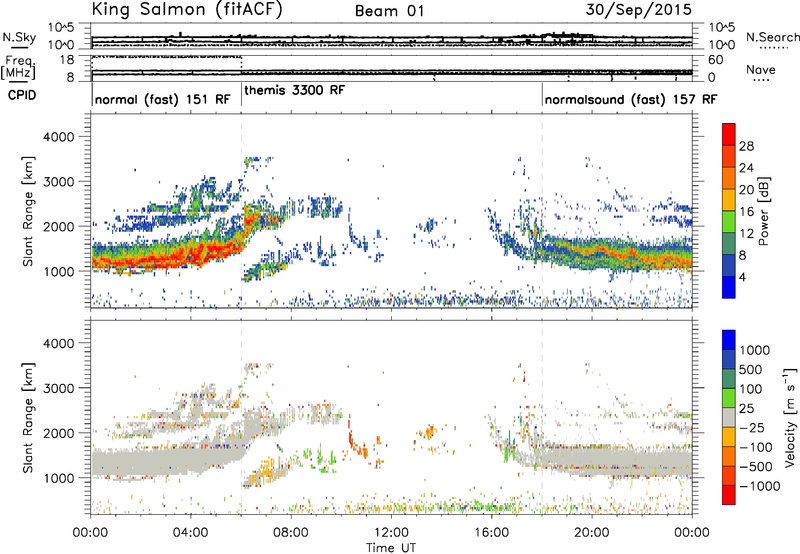
Task: Click velocity colorbar tick label '-25'
Action: click(x=752, y=427)
